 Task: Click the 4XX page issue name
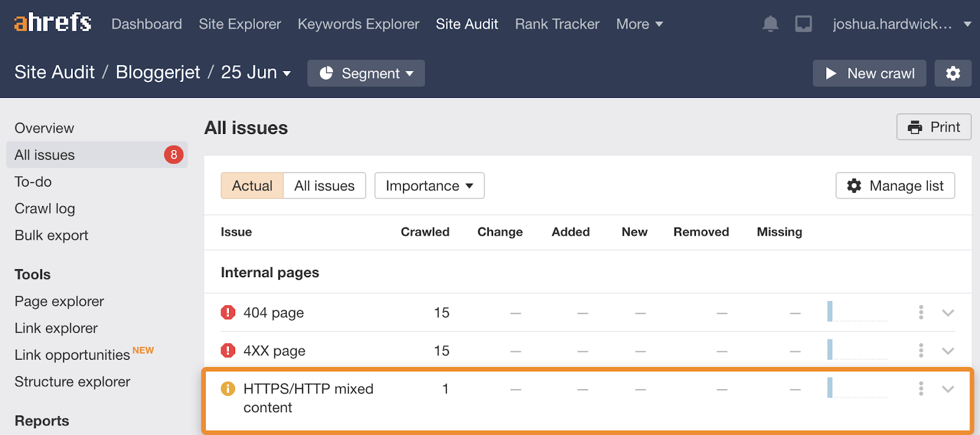click(274, 351)
